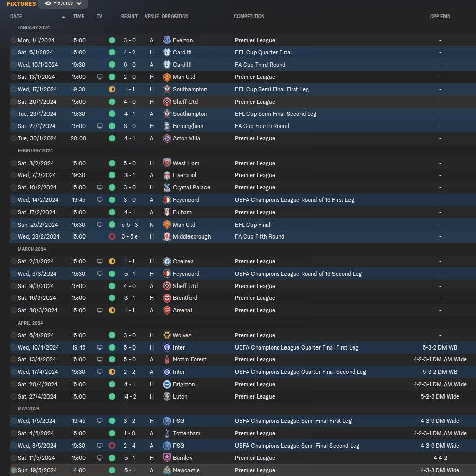Toggle check circle on Sat 11/5/2024 row
The width and height of the screenshot is (476, 476).
13,458
